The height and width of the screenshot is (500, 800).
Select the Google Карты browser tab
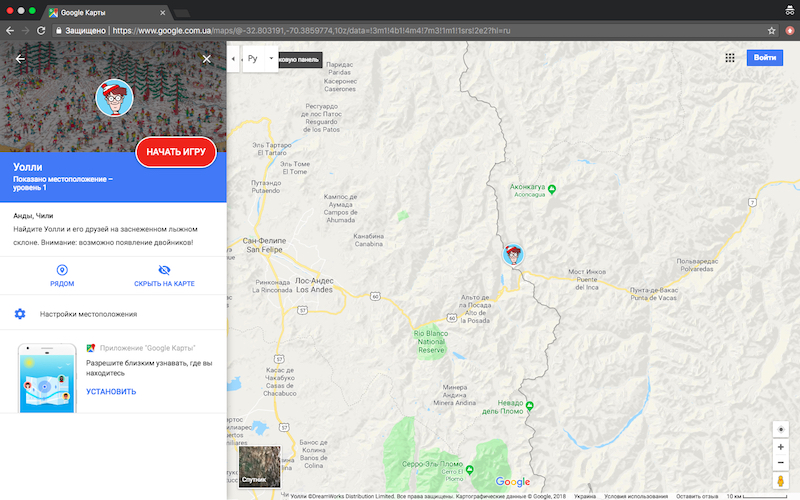(x=107, y=13)
